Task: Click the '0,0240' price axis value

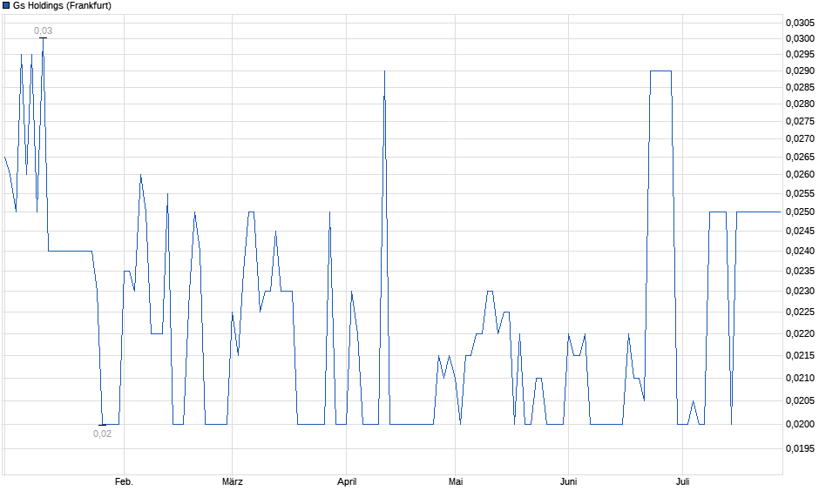Action: [x=800, y=251]
